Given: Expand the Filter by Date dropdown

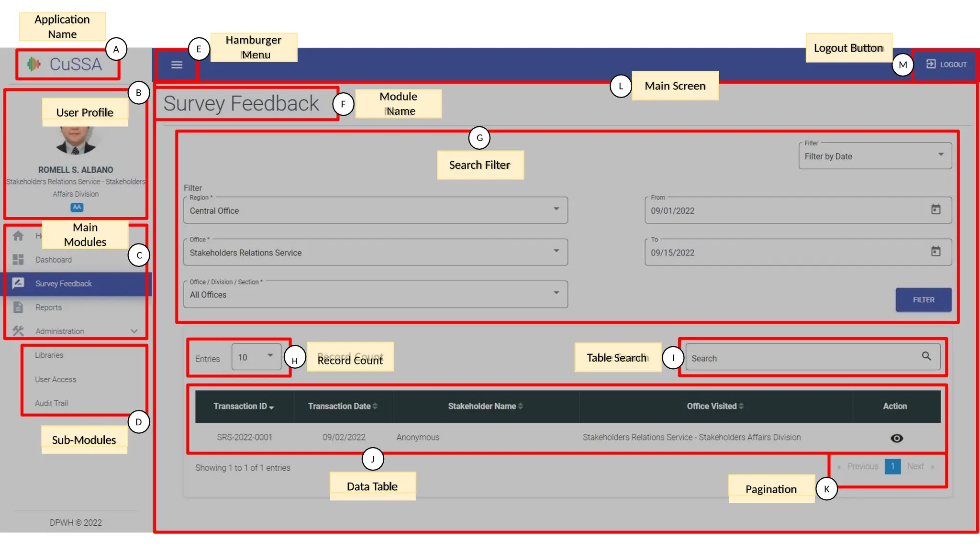Looking at the screenshot, I should tap(874, 156).
